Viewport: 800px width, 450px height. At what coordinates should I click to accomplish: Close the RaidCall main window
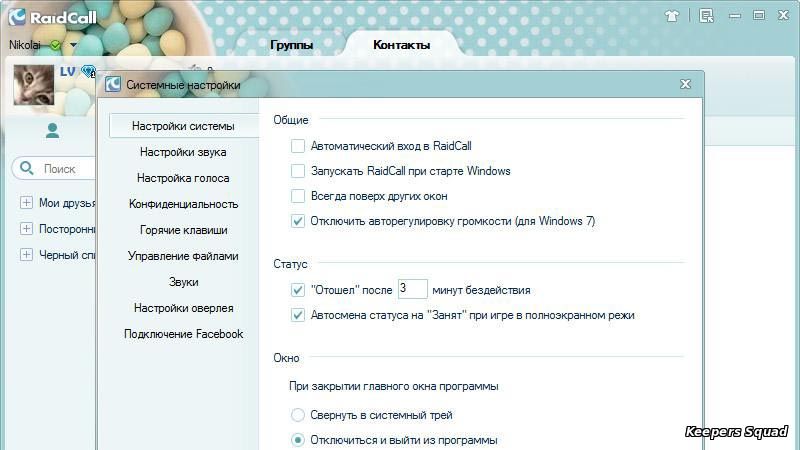click(x=783, y=15)
